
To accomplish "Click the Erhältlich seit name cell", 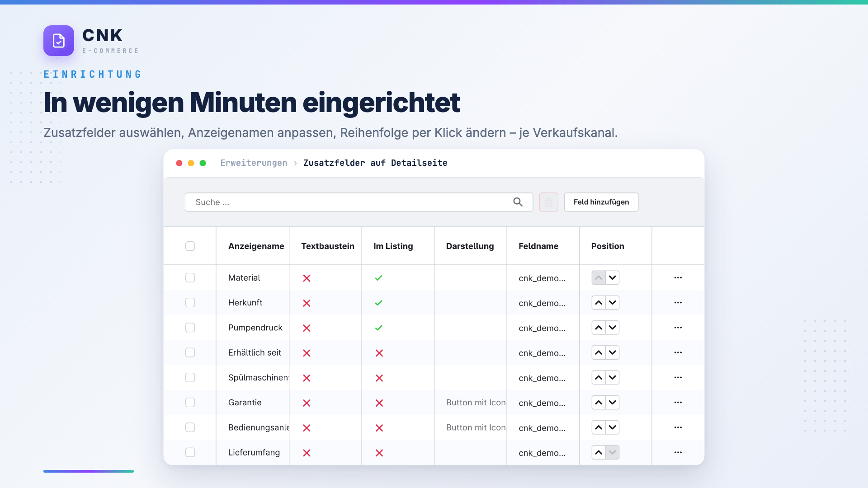I will [255, 352].
